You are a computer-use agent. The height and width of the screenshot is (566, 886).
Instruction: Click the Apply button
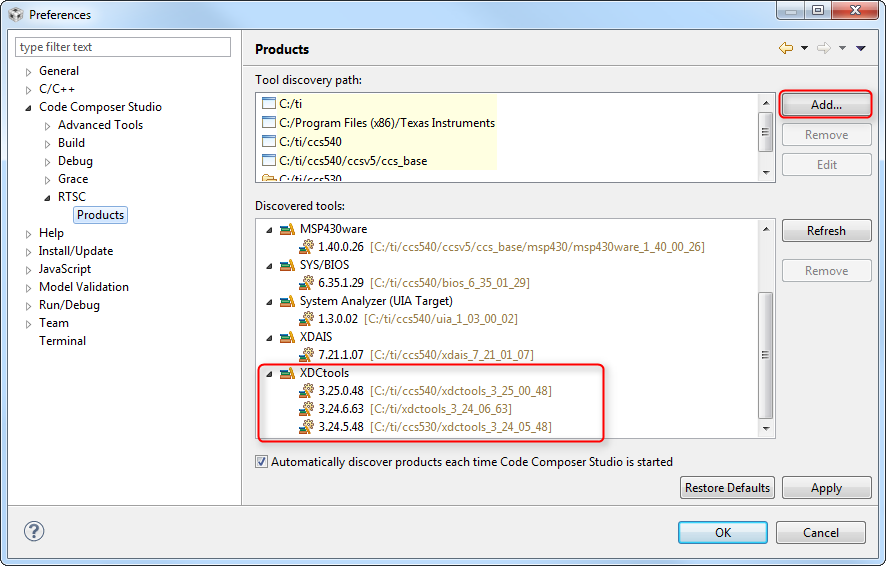[x=826, y=487]
